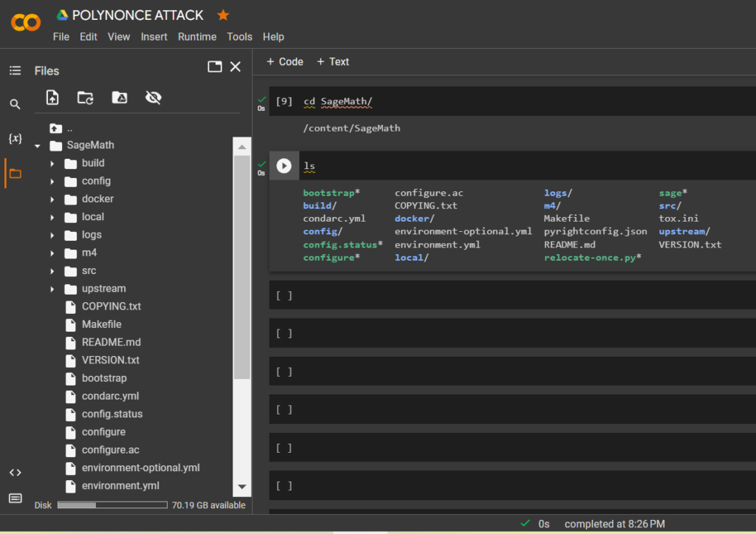Screen dimensions: 756x534
Task: Open the Edit menu
Action: 89,37
